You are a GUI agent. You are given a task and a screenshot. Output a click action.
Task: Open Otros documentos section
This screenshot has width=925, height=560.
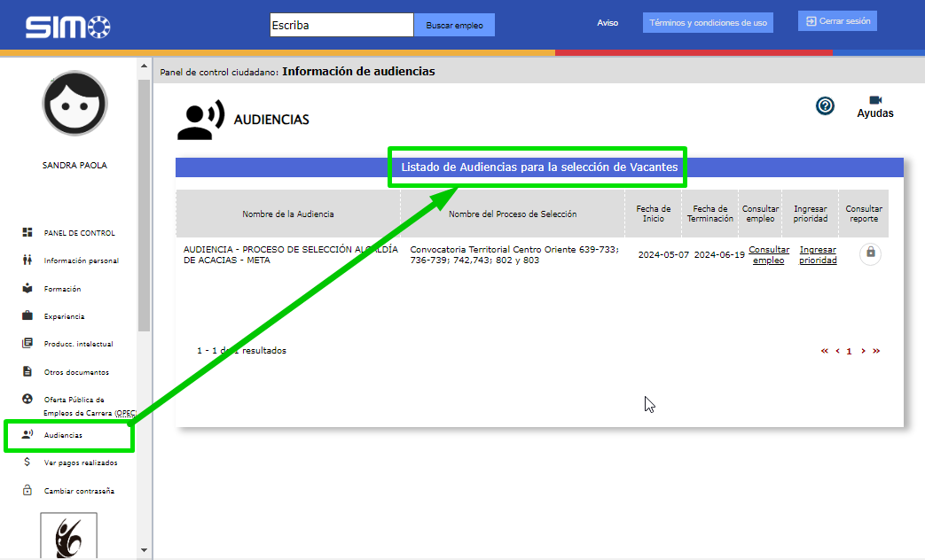pos(76,372)
